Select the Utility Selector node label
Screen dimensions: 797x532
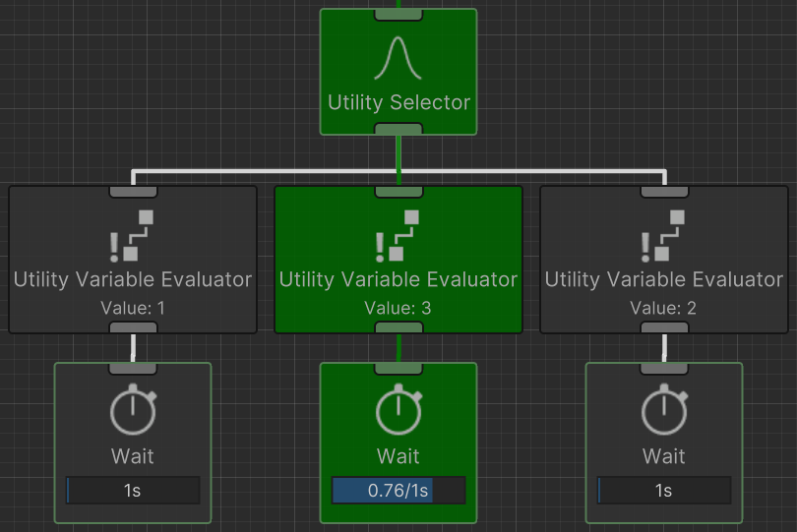pyautogui.click(x=398, y=102)
